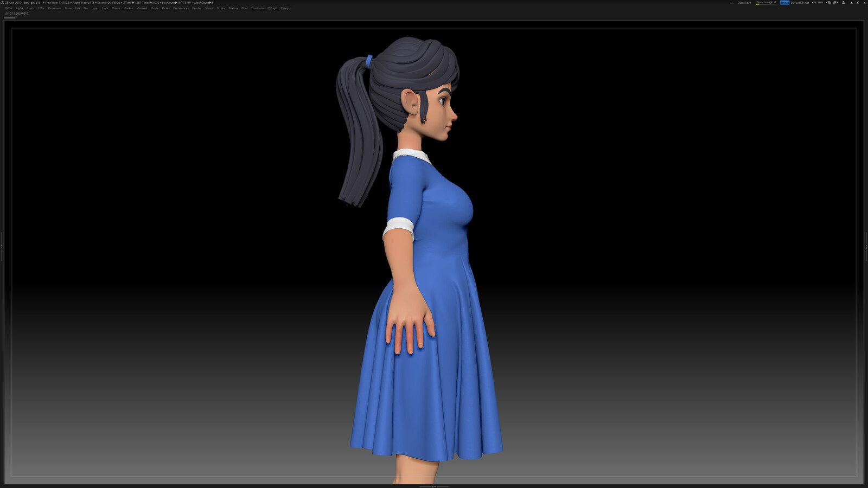Image resolution: width=868 pixels, height=488 pixels.
Task: Open the Zscript menu
Action: coord(285,8)
